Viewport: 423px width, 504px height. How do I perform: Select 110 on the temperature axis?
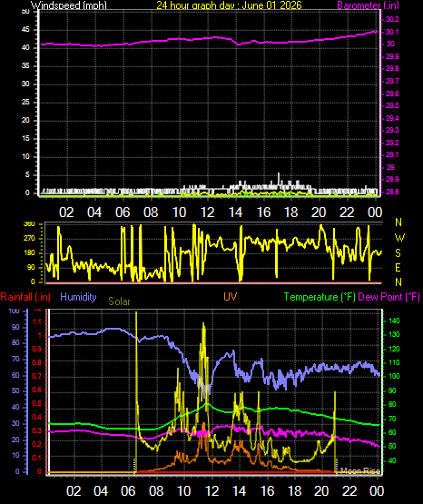(x=394, y=362)
